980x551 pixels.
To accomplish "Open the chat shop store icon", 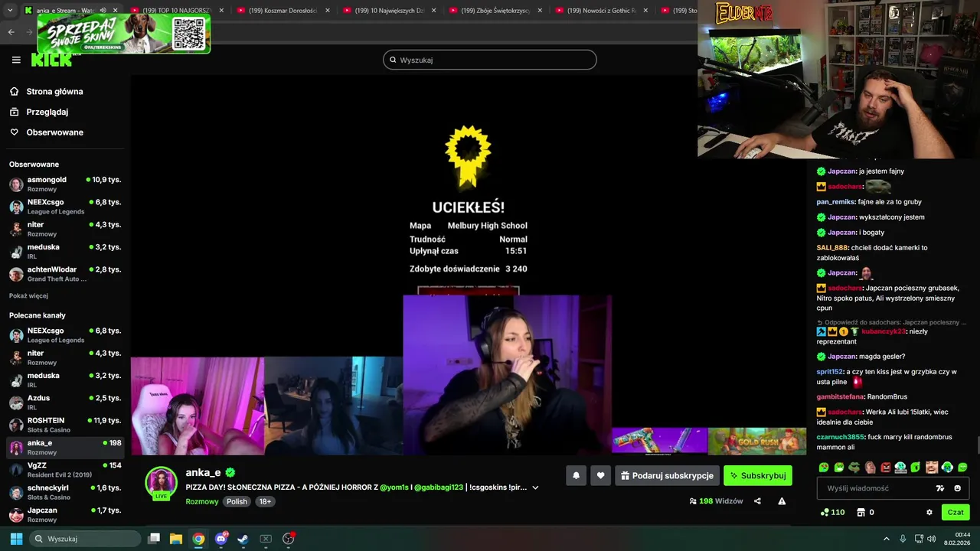I will (x=861, y=512).
